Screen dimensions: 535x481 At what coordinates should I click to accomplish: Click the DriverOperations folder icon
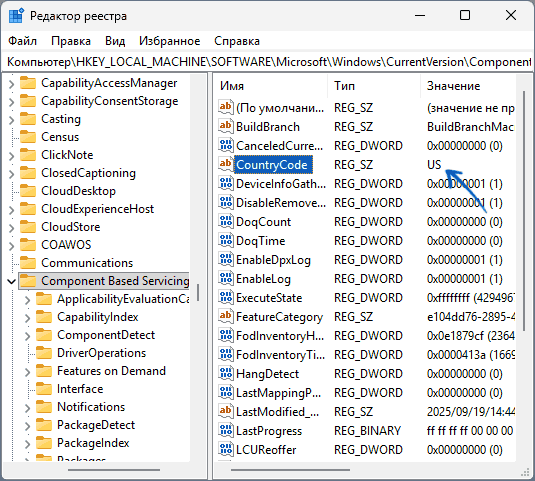tap(44, 353)
